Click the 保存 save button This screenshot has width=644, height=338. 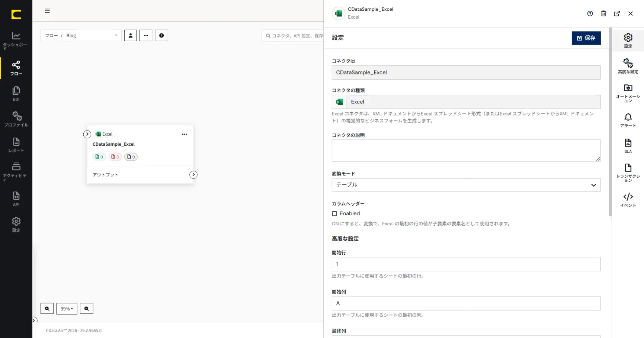pyautogui.click(x=586, y=38)
